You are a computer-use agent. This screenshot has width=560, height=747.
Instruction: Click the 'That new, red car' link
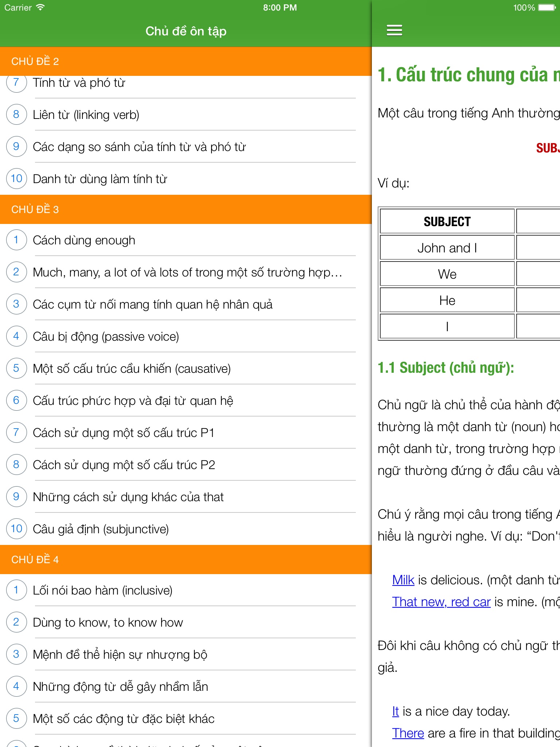point(441,602)
